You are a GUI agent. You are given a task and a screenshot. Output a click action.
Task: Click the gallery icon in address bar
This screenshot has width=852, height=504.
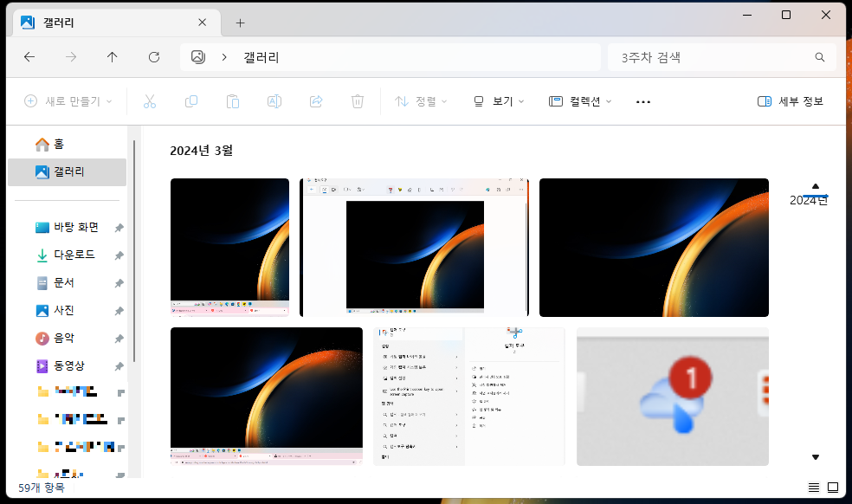[197, 57]
